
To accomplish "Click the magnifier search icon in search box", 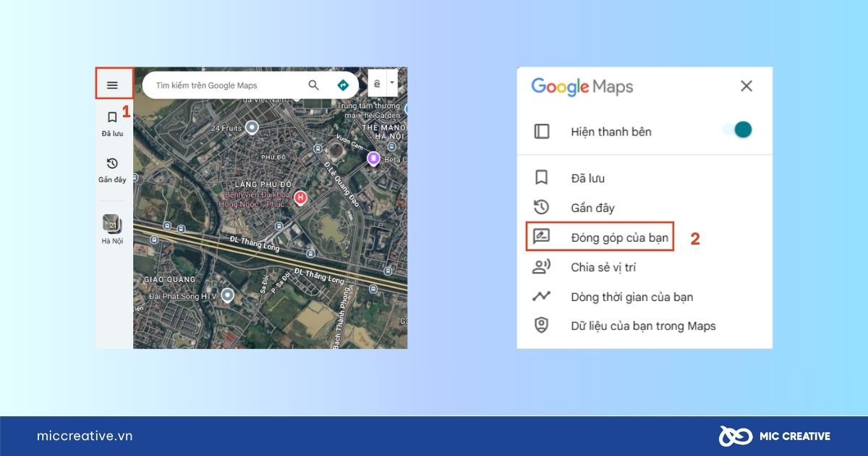I will tap(313, 85).
